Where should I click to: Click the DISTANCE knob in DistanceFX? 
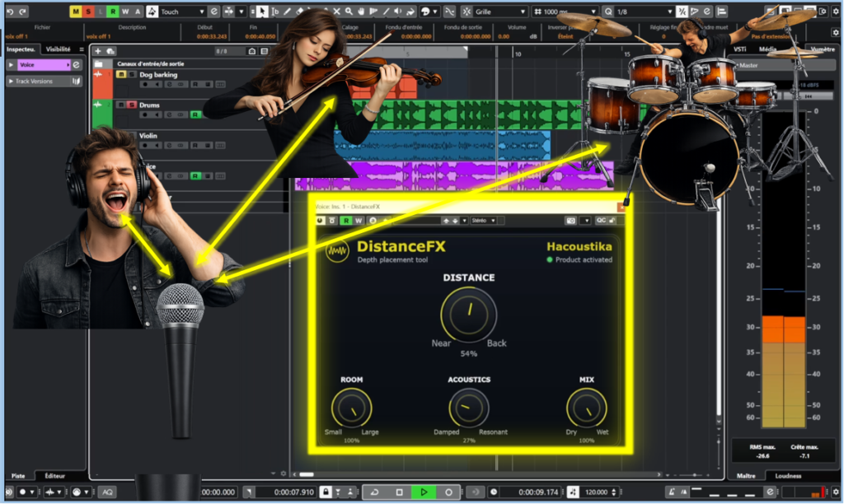pos(468,315)
